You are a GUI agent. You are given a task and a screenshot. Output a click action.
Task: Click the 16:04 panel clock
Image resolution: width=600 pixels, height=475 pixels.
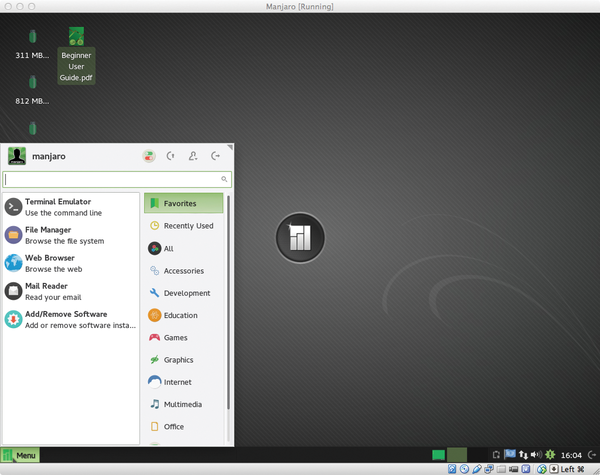click(571, 455)
